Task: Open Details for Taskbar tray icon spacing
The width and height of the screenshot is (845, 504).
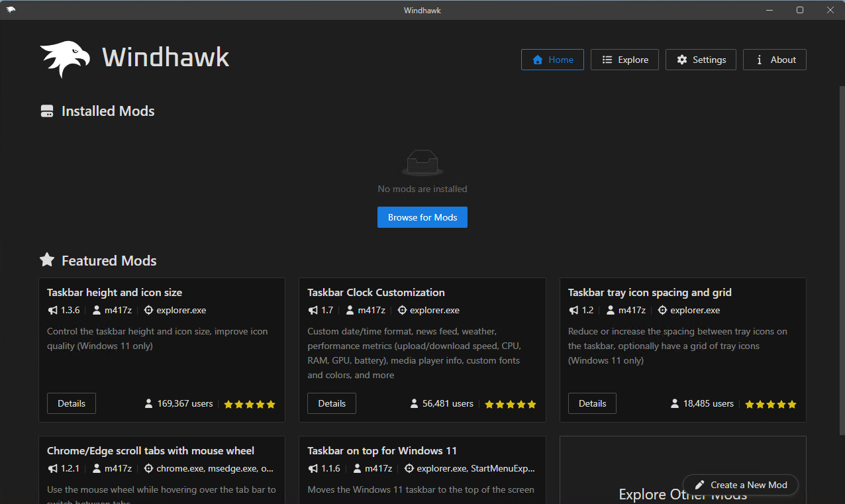Action: [592, 403]
